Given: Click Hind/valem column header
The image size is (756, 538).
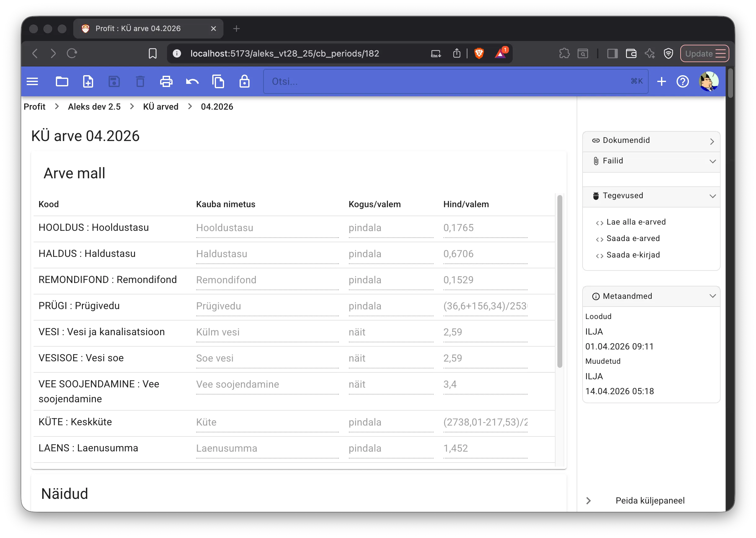Looking at the screenshot, I should click(x=466, y=204).
